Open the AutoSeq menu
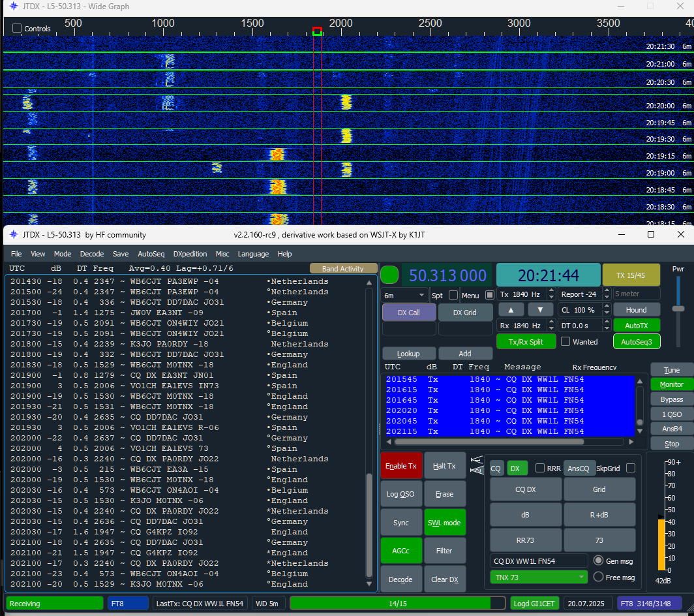The image size is (694, 616). (x=151, y=254)
